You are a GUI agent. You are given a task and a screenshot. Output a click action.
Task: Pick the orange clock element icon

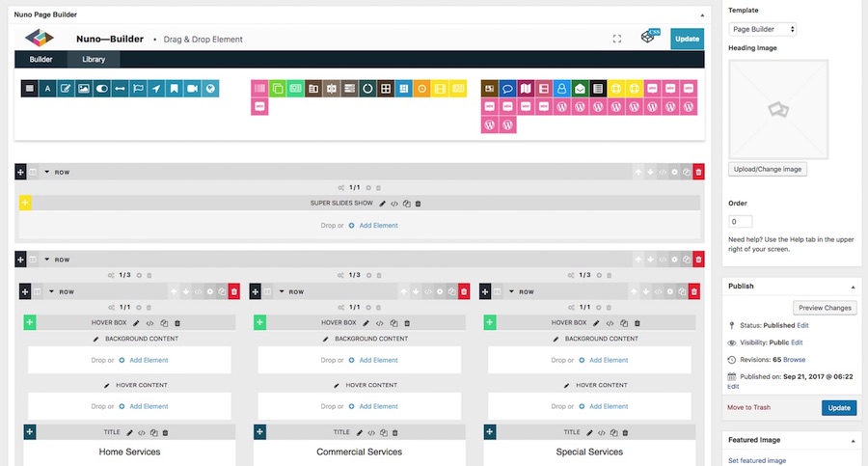(421, 89)
